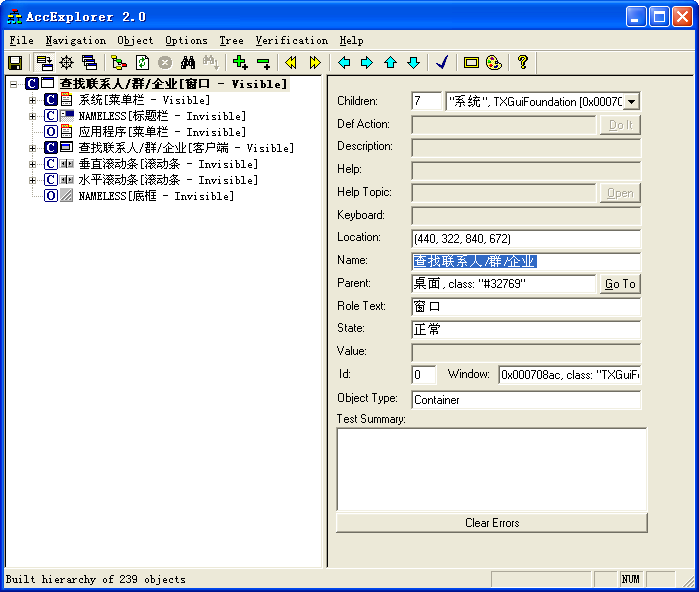The image size is (699, 592).
Task: Click the Save floppy disk toolbar icon
Action: [x=15, y=63]
